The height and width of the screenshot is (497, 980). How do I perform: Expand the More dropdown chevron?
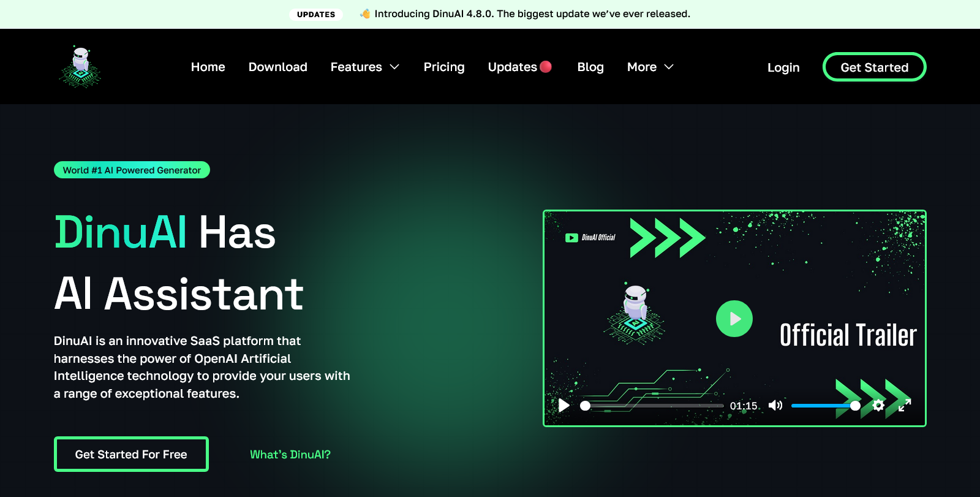click(669, 67)
